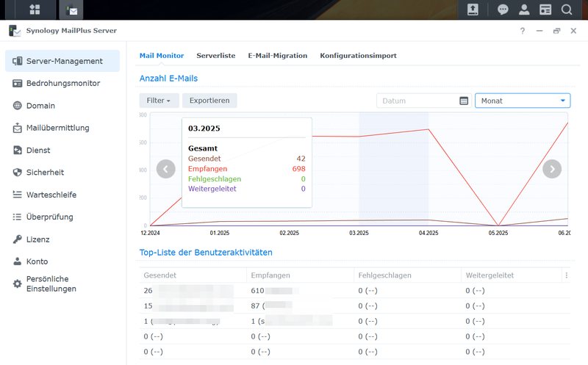Select Bedrohungsmonitor in the sidebar
The image size is (588, 365).
point(62,83)
